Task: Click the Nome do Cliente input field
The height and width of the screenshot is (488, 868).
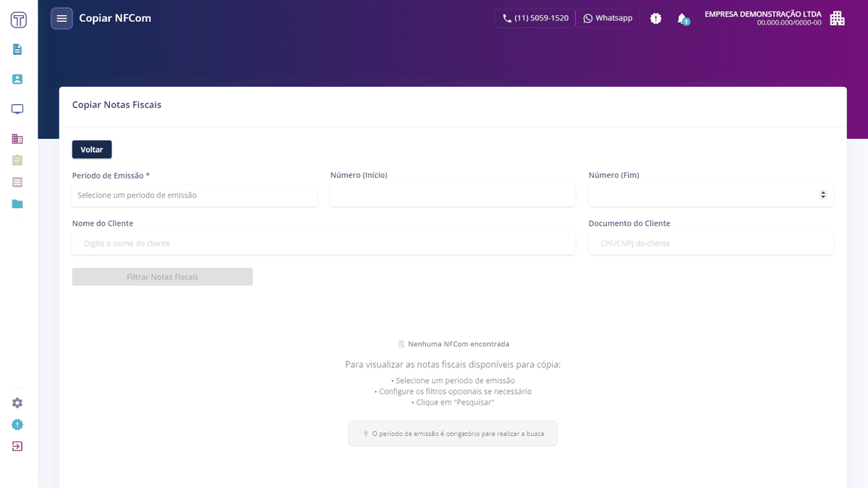Action: pos(324,244)
